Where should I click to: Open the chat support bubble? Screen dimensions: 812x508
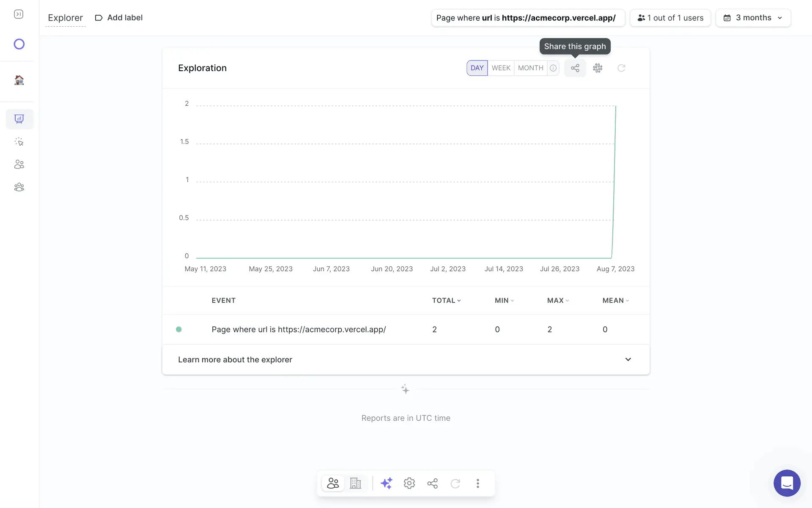click(x=787, y=483)
